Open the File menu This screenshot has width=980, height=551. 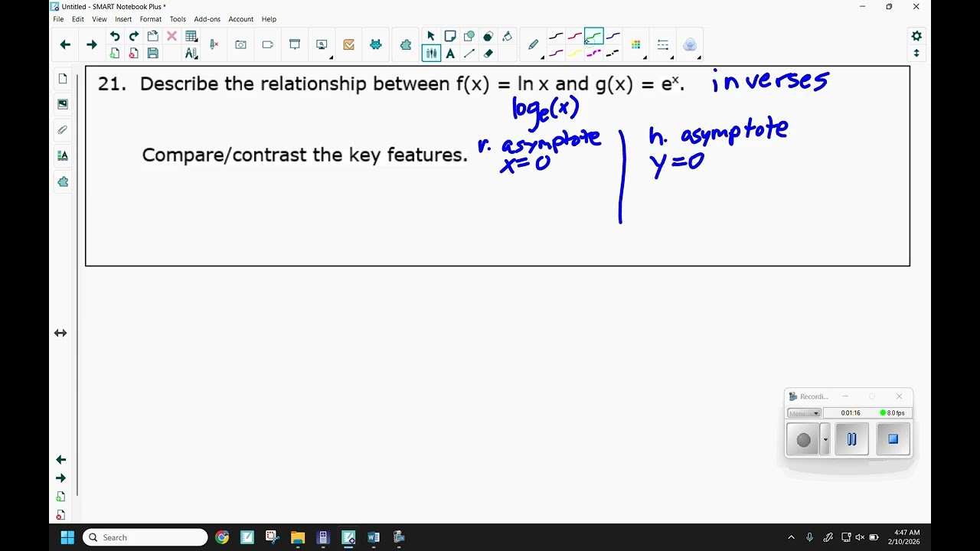click(58, 19)
